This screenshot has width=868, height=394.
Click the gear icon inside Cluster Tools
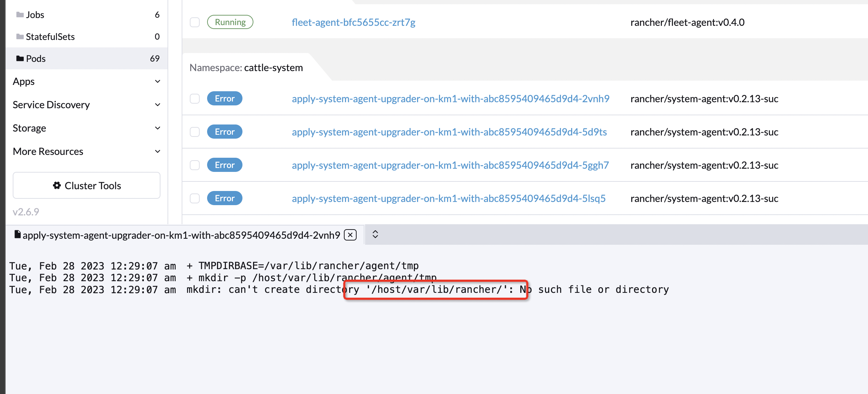[58, 185]
